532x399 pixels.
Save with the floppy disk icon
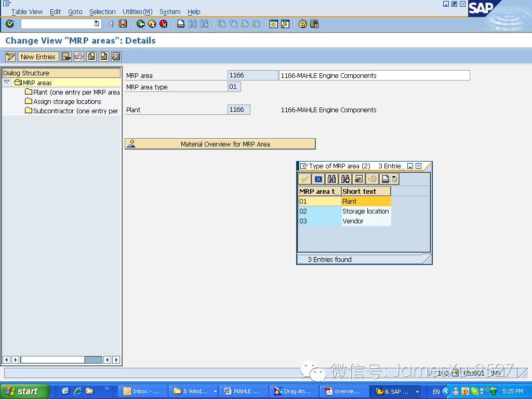point(123,24)
